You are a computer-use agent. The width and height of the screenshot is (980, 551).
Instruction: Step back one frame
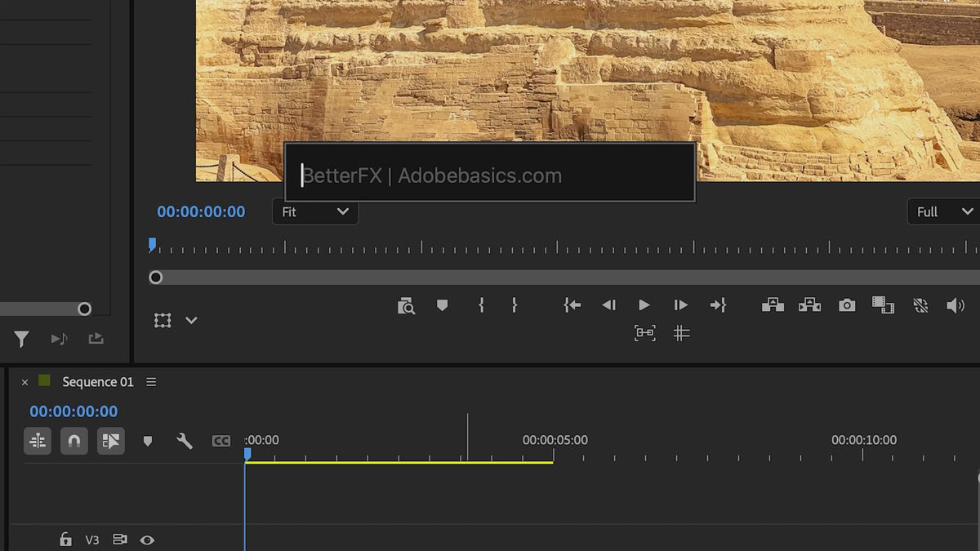[x=608, y=304]
